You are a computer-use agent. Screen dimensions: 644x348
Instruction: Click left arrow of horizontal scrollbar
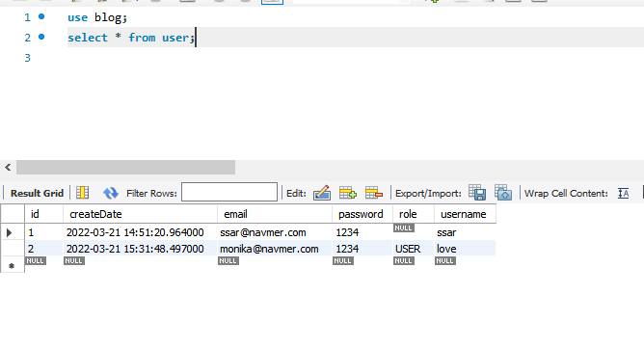point(8,167)
